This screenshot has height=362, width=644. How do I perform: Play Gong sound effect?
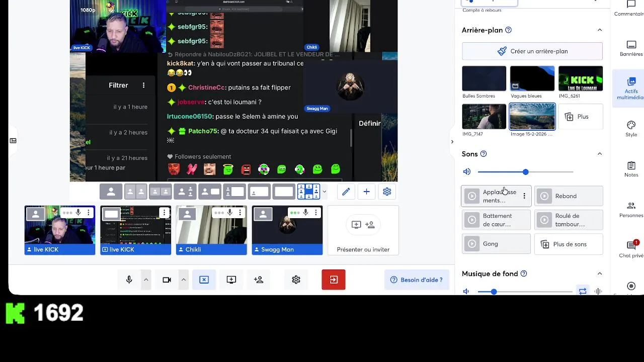tap(472, 244)
